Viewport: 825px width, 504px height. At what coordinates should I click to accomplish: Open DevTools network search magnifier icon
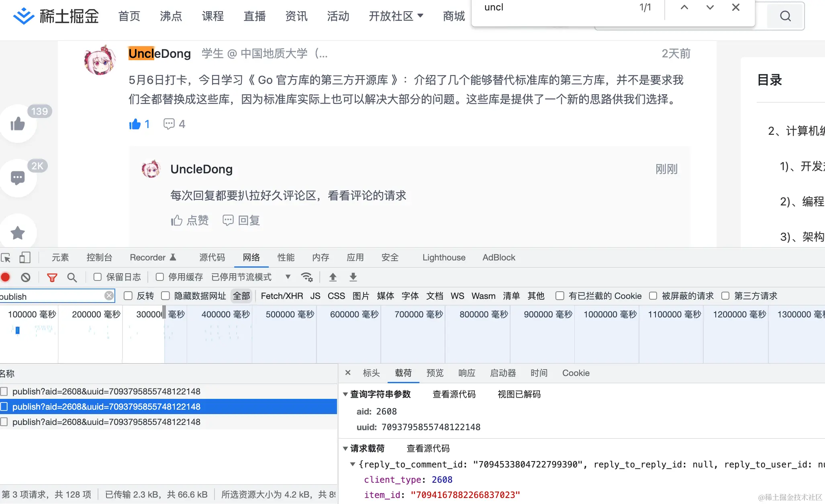[x=72, y=277]
